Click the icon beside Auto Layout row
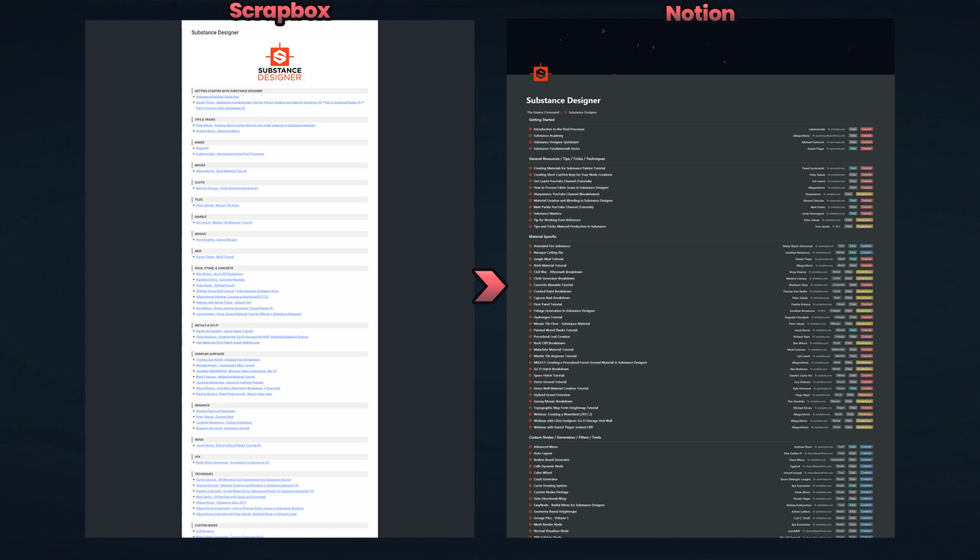 point(530,453)
